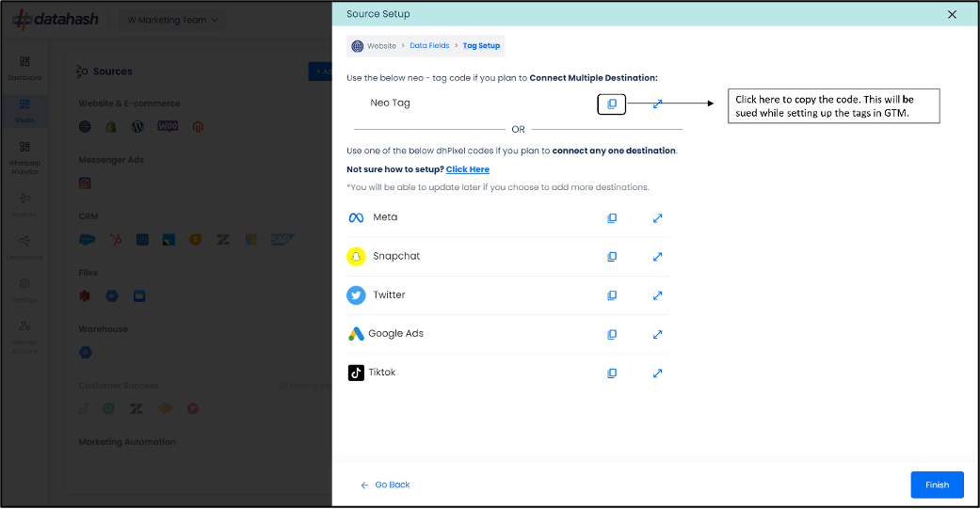Open Destinations in the sidebar
The height and width of the screenshot is (509, 980).
[x=24, y=247]
